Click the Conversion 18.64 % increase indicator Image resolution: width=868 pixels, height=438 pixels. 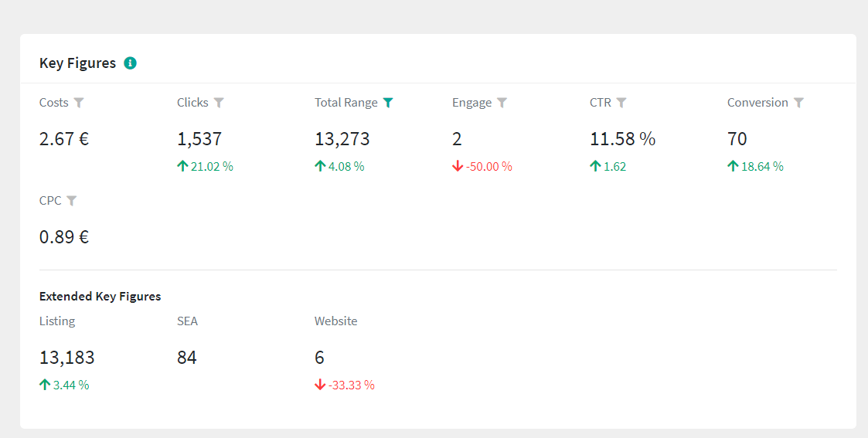pos(755,166)
